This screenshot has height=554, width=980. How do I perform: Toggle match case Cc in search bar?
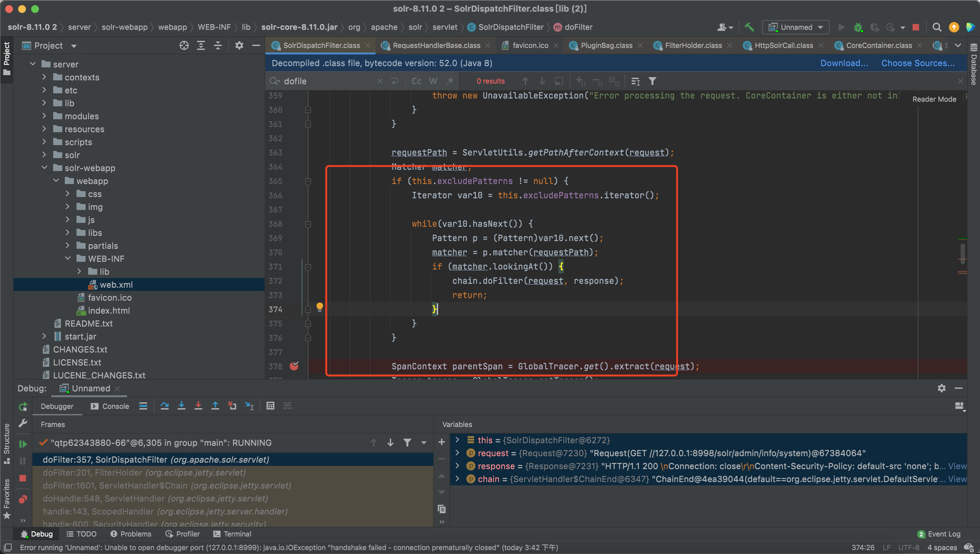416,81
